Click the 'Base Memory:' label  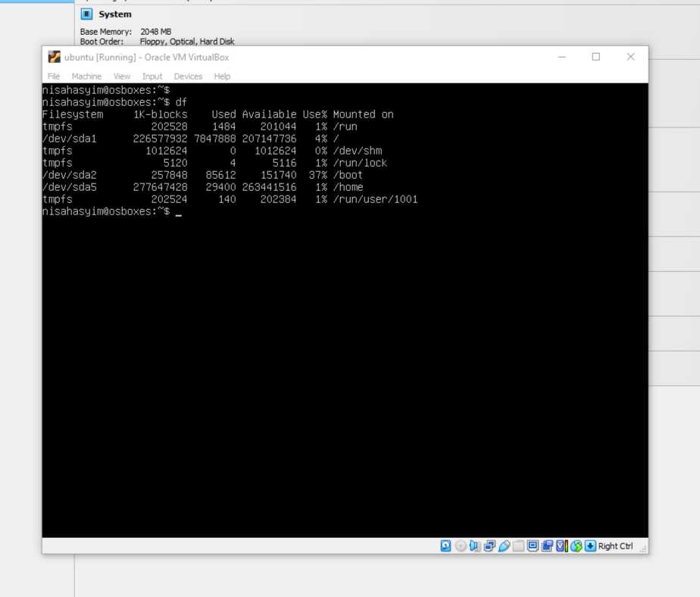tap(106, 32)
